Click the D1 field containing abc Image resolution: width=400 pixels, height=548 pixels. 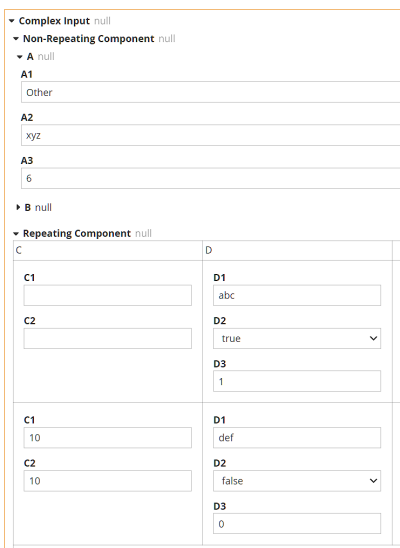pyautogui.click(x=297, y=295)
